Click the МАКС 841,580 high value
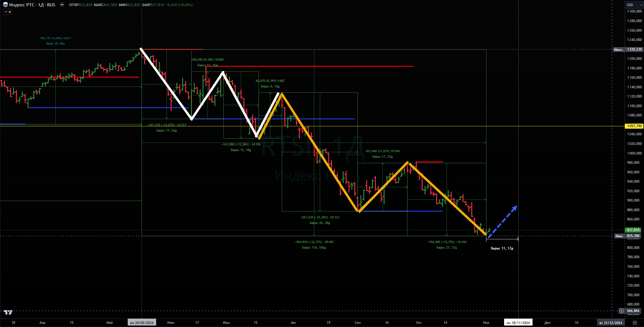The height and width of the screenshot is (327, 644). pyautogui.click(x=105, y=5)
